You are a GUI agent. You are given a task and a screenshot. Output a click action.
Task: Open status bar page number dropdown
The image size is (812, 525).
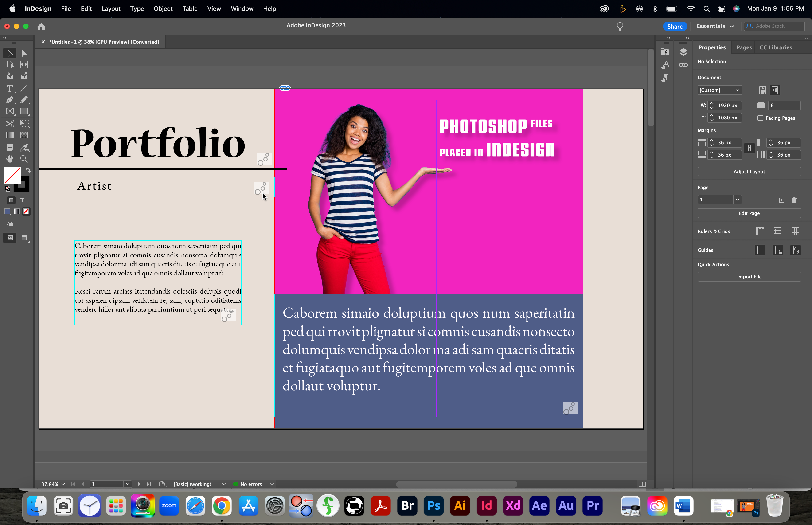127,484
